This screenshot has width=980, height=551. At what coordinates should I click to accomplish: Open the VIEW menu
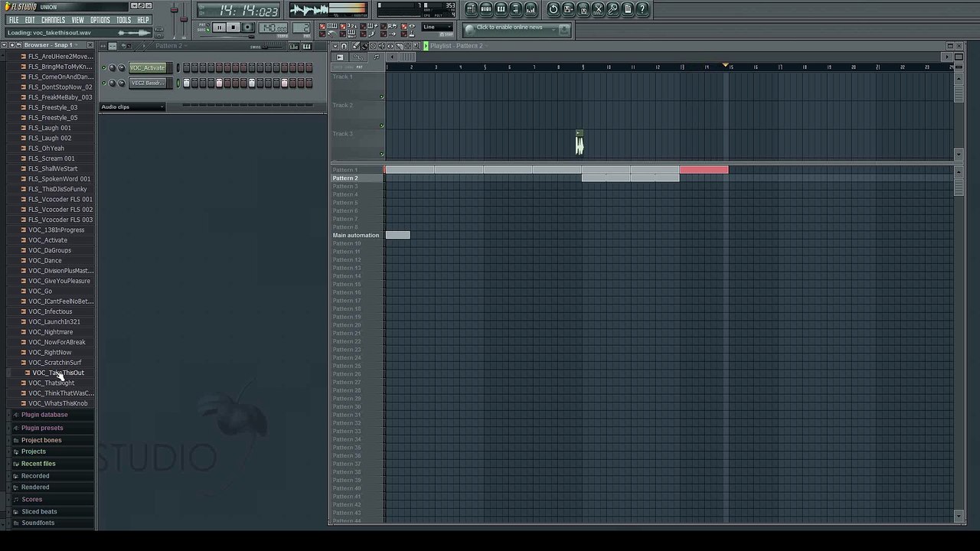click(x=78, y=20)
